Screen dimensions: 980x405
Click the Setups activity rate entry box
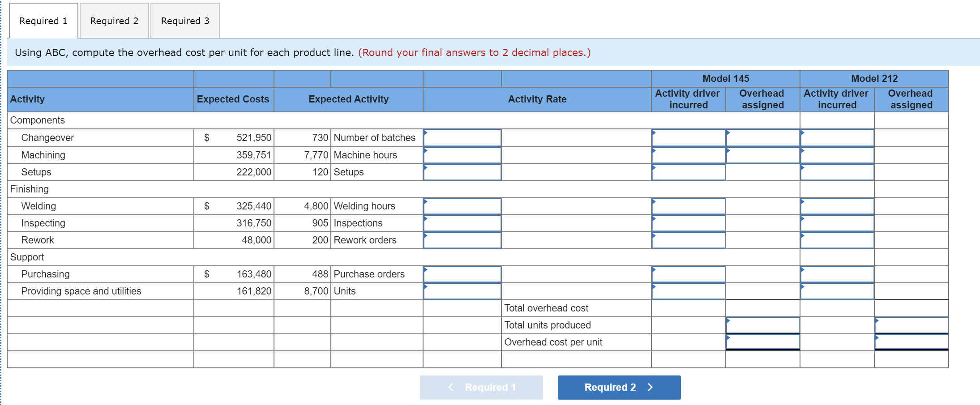pyautogui.click(x=462, y=172)
